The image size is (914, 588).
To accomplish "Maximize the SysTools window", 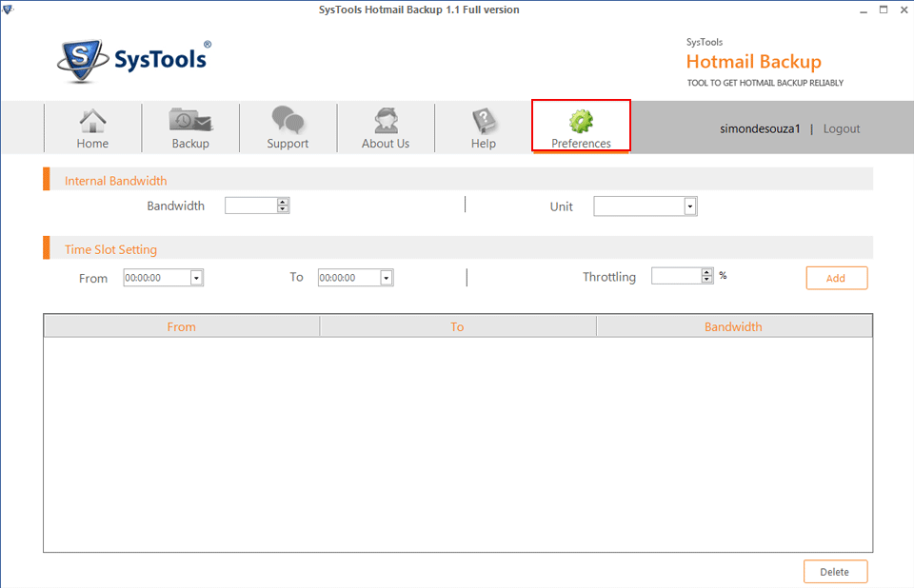I will [884, 10].
